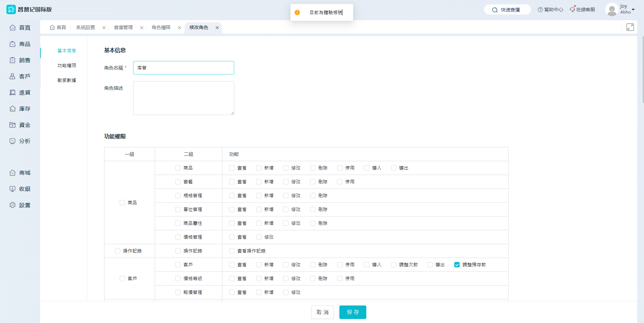Open the 銷售 sales sidebar icon

tap(12, 60)
